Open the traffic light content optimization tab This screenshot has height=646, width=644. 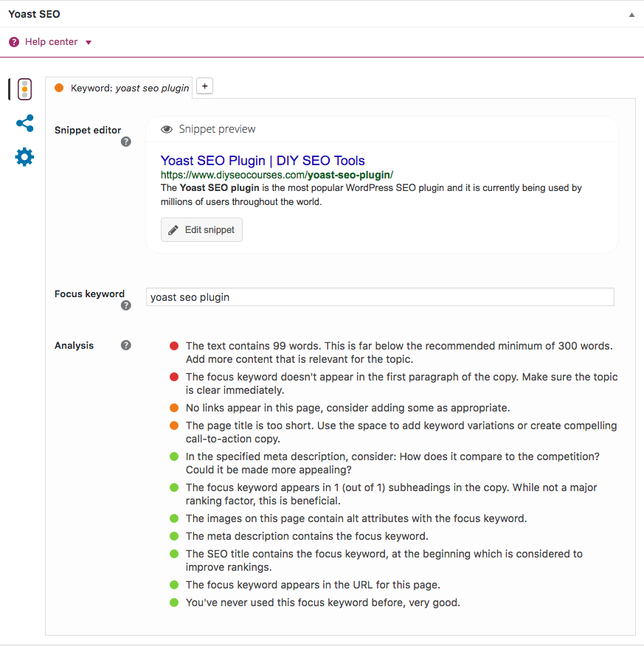[25, 89]
